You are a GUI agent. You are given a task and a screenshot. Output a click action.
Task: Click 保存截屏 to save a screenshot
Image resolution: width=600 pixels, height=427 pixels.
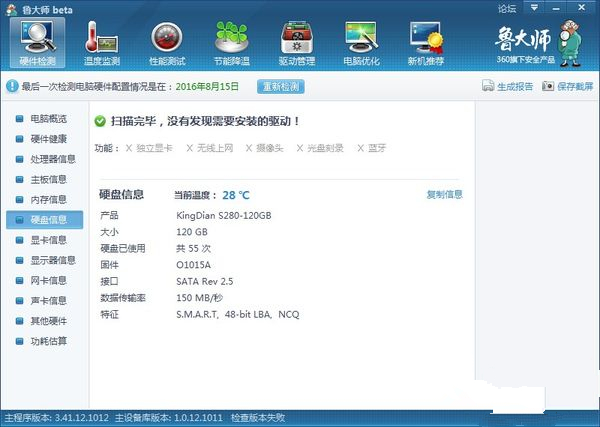pos(567,86)
